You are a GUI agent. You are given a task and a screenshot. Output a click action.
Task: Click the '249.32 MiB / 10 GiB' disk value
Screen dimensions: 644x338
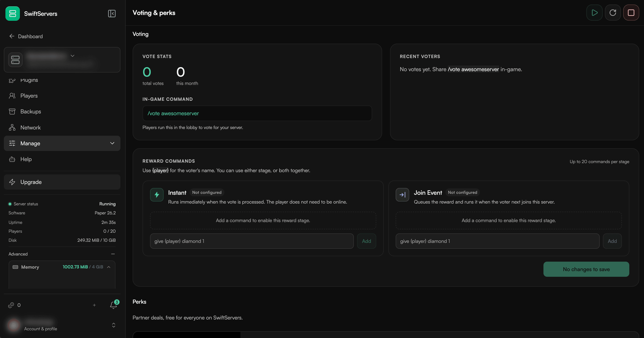(x=96, y=240)
